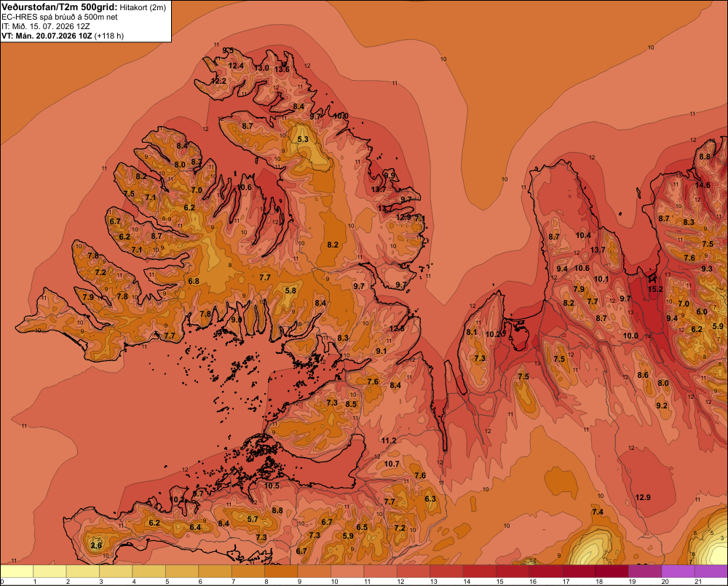Click the 14.6 temperature reading
728x586 pixels.
(x=703, y=185)
